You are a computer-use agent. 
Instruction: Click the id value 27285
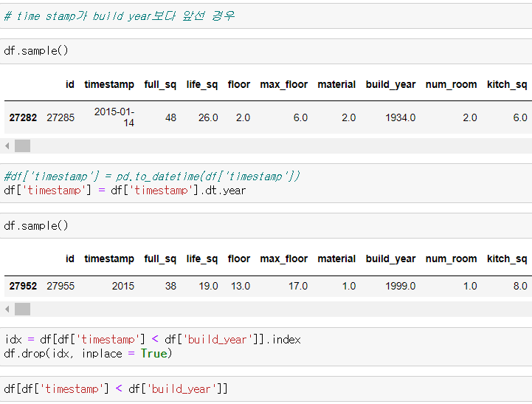coord(61,118)
